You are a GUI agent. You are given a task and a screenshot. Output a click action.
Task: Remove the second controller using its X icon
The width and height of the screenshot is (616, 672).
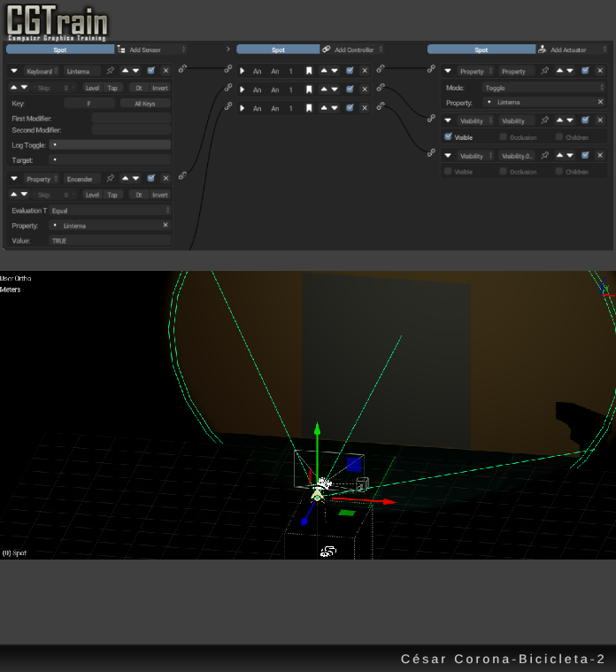click(x=364, y=89)
